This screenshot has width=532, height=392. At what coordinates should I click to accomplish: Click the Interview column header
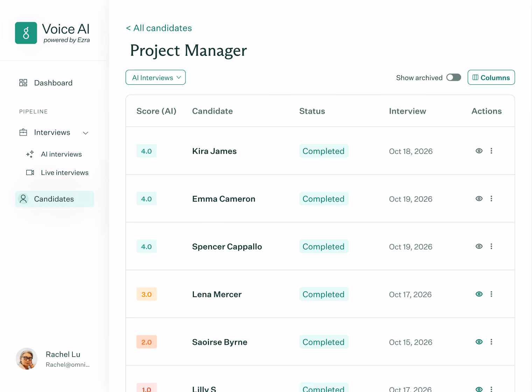point(407,111)
